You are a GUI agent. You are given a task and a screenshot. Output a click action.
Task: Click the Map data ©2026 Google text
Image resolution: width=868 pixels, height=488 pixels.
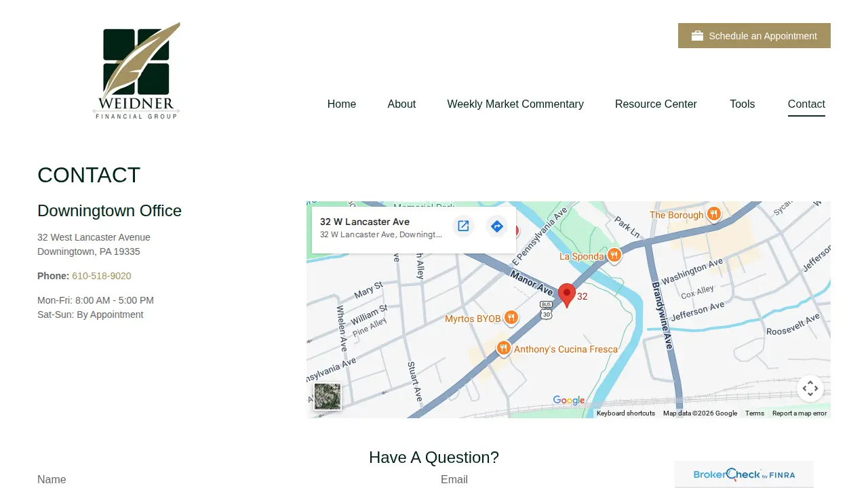[700, 413]
